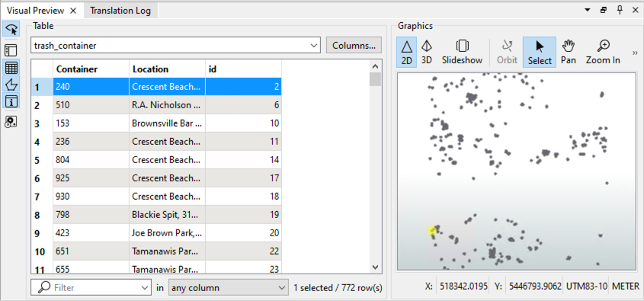The width and height of the screenshot is (644, 301).
Task: Switch to the Translation Log tab
Action: 120,11
